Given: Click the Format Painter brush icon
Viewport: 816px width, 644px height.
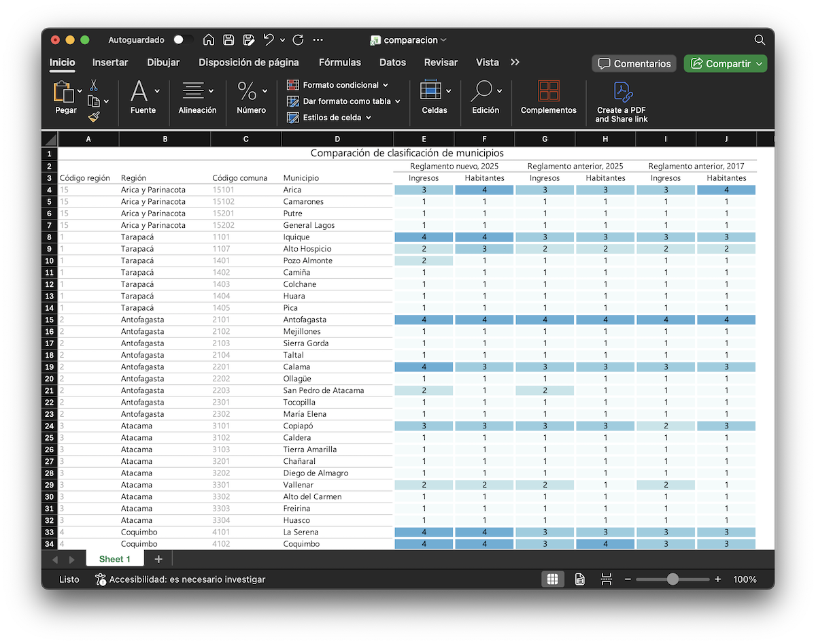Looking at the screenshot, I should pos(94,117).
